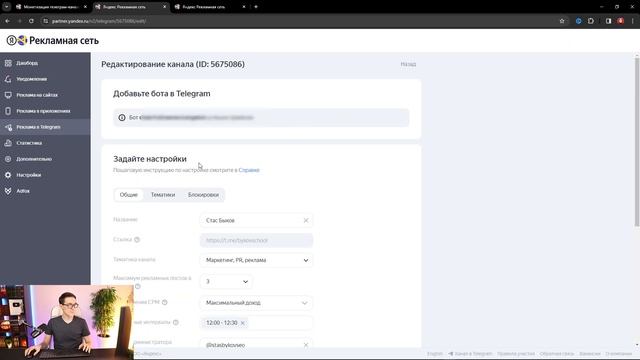Open Adfox in the sidebar
This screenshot has width=640, height=360.
click(22, 191)
